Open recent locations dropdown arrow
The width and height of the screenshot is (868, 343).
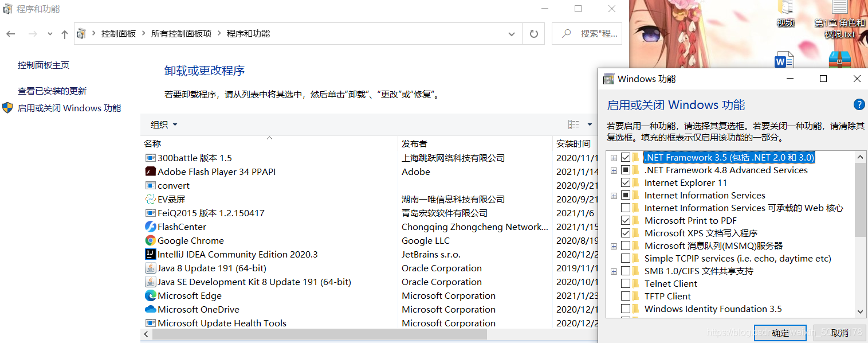tap(50, 34)
